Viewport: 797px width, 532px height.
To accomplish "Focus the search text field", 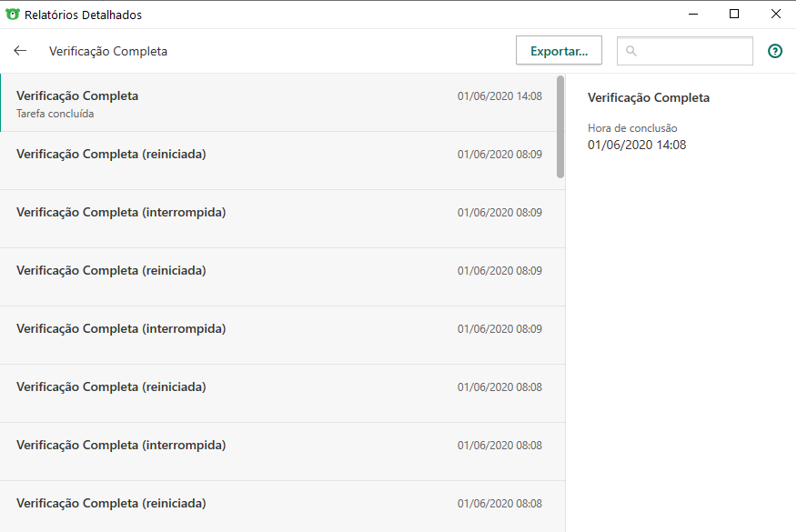I will coord(693,52).
